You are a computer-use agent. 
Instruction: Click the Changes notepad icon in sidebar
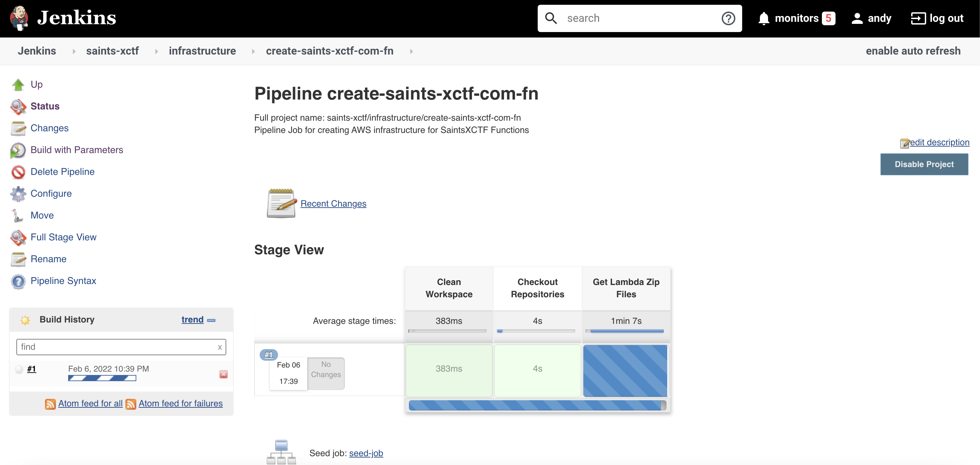[x=18, y=128]
